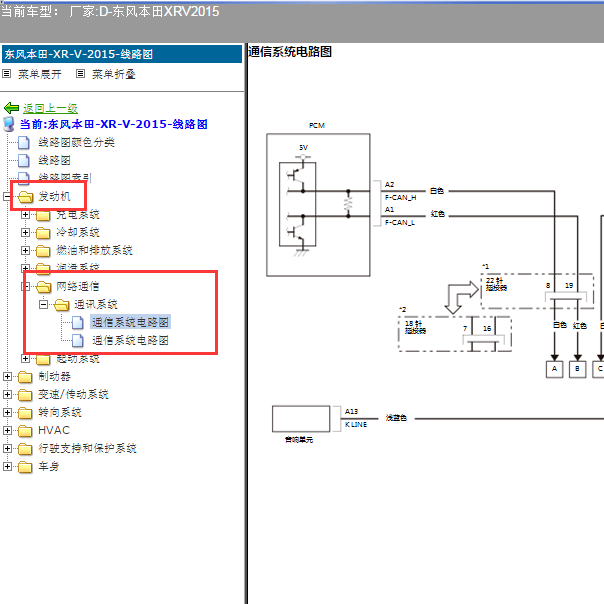Select the 制动器 label
The image size is (604, 604).
(54, 376)
